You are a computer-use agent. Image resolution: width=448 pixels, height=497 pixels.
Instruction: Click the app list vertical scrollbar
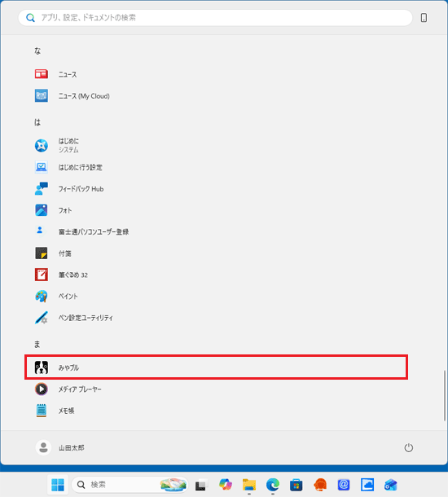pos(445,396)
